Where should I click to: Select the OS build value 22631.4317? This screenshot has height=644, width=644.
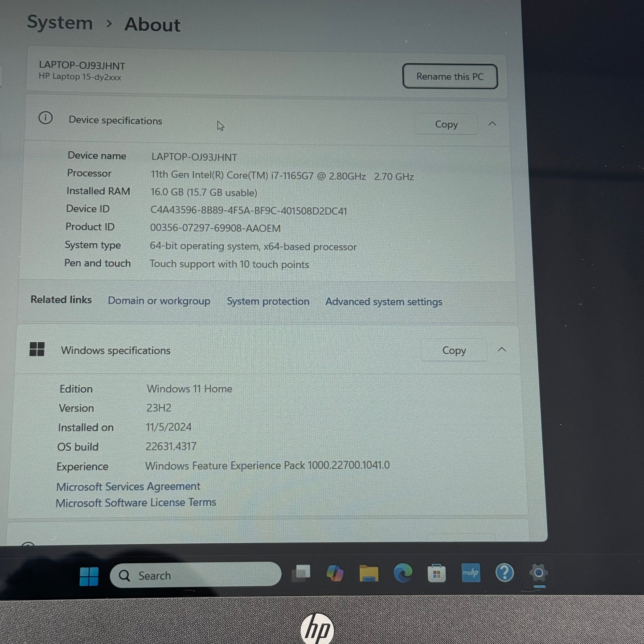pyautogui.click(x=171, y=446)
